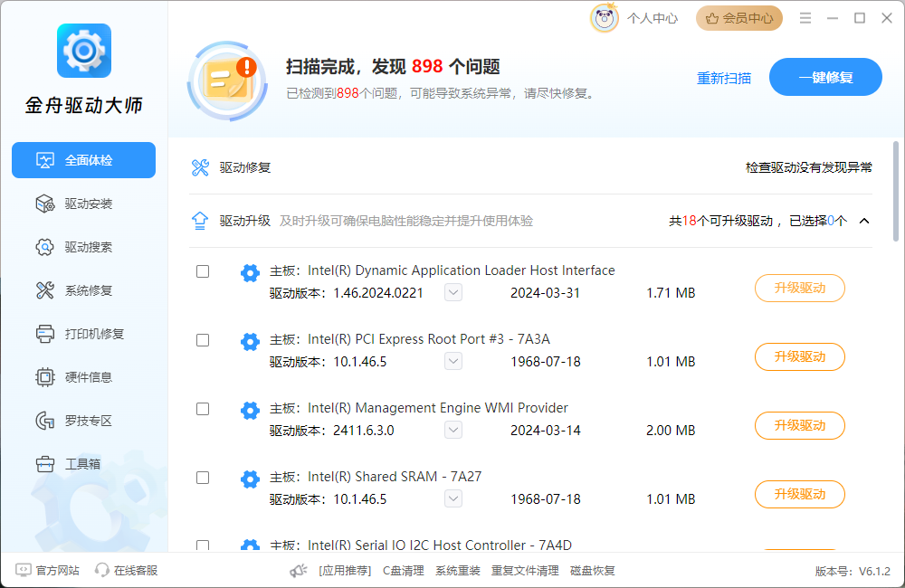The image size is (905, 588).
Task: Upgrade the PCI Express Root Port #3 driver
Action: coord(800,356)
